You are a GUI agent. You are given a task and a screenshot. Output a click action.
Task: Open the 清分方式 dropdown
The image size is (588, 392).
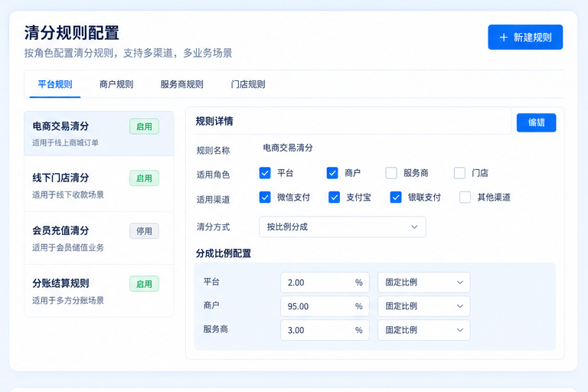coord(342,227)
